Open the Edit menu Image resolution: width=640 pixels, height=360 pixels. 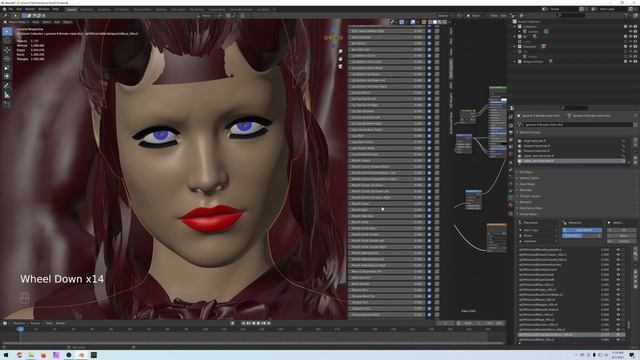(19, 9)
